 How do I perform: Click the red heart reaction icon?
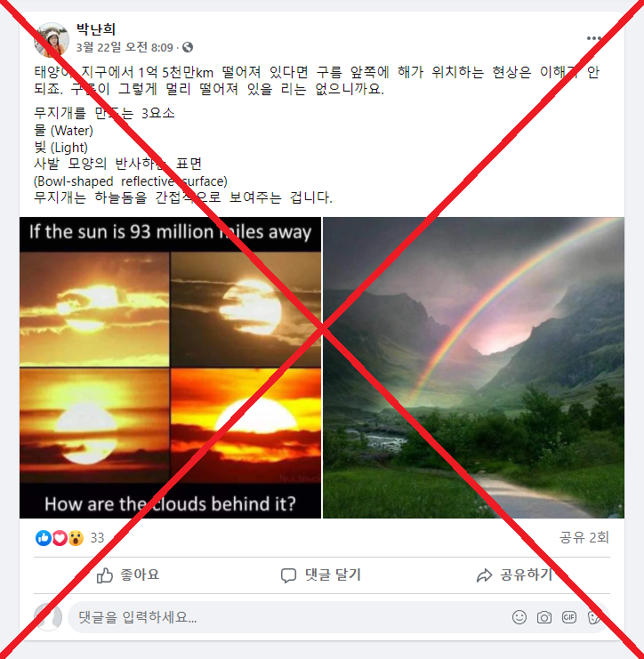[x=60, y=537]
